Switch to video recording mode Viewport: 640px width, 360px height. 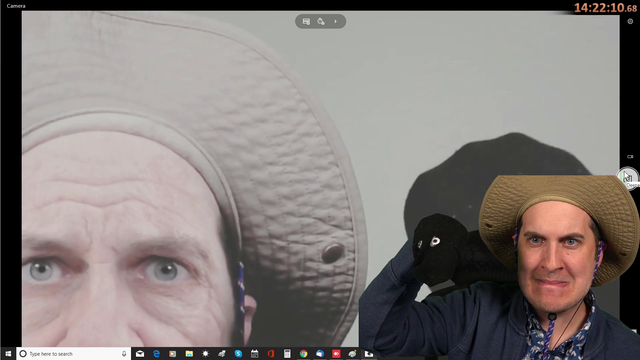click(x=630, y=156)
